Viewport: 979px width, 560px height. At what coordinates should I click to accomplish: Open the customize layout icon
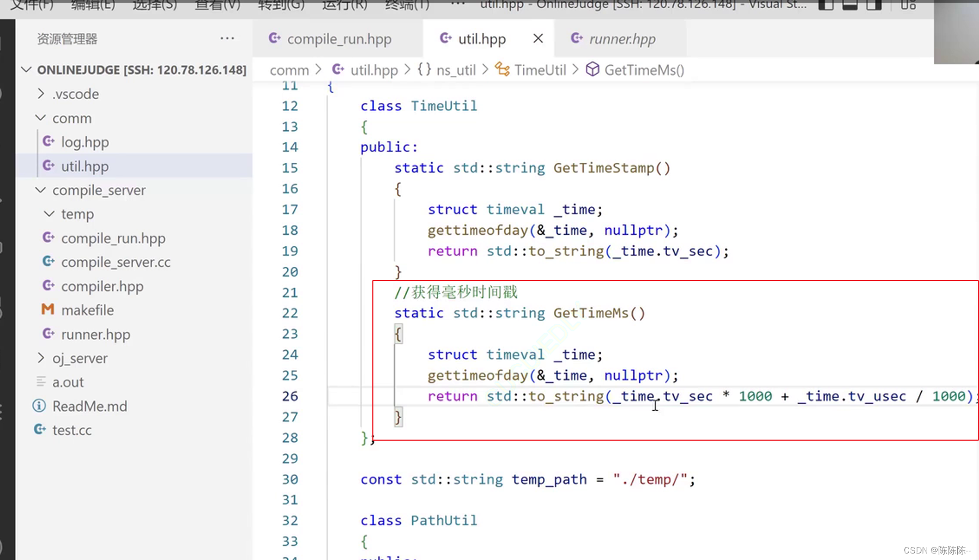[x=908, y=5]
